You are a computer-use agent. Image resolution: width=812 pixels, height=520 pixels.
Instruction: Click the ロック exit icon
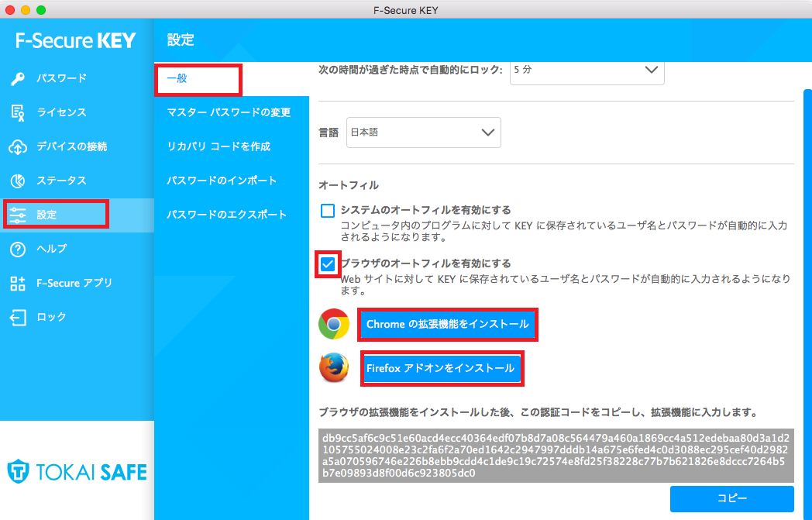pyautogui.click(x=18, y=318)
